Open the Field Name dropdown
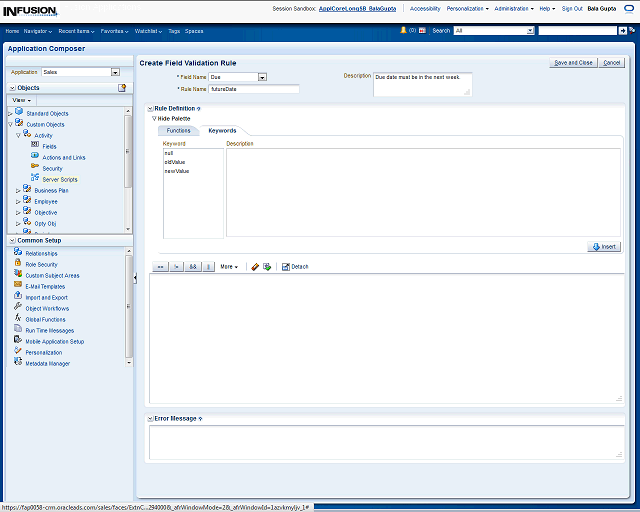This screenshot has width=640, height=512. pyautogui.click(x=262, y=77)
